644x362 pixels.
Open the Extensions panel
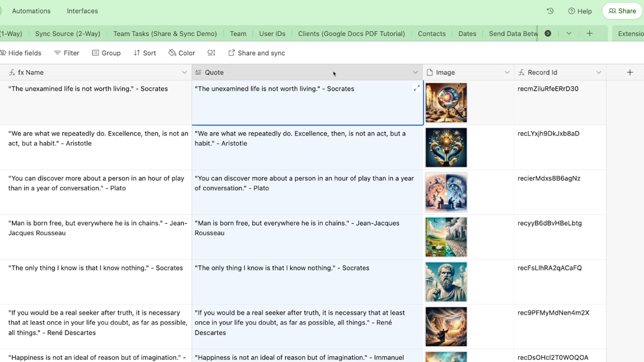(x=630, y=34)
